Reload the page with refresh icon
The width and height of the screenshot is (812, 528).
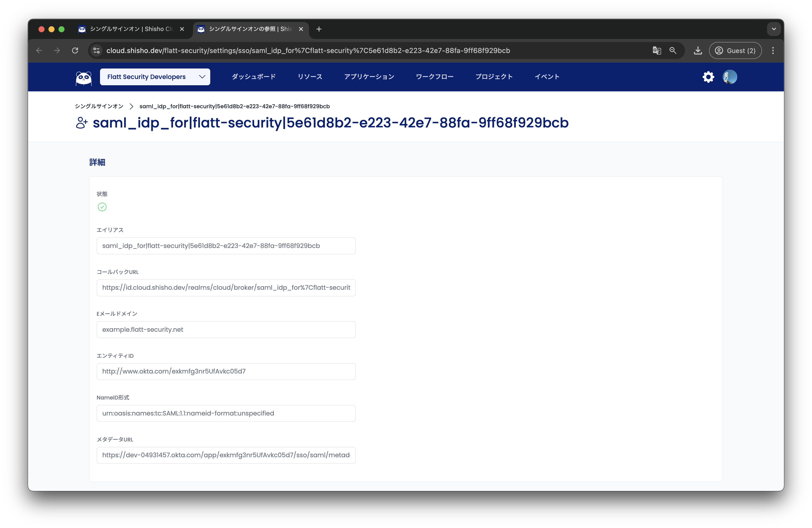click(75, 51)
